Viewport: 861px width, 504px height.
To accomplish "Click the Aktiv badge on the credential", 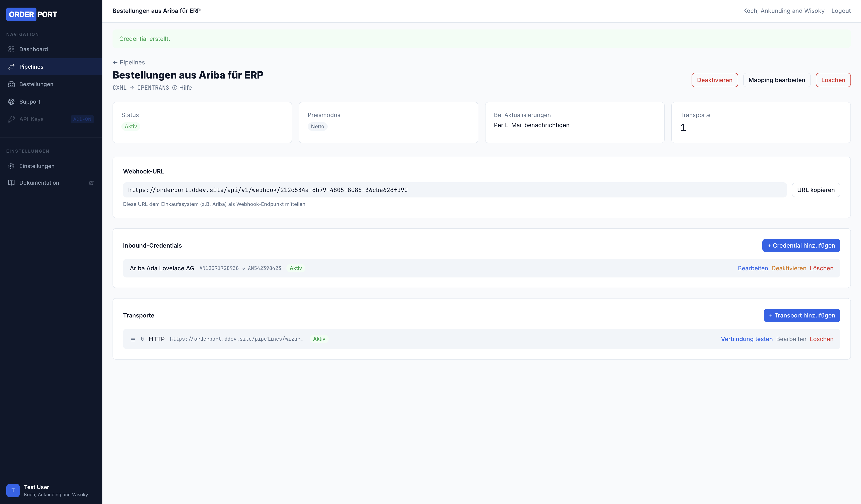I will (x=296, y=268).
